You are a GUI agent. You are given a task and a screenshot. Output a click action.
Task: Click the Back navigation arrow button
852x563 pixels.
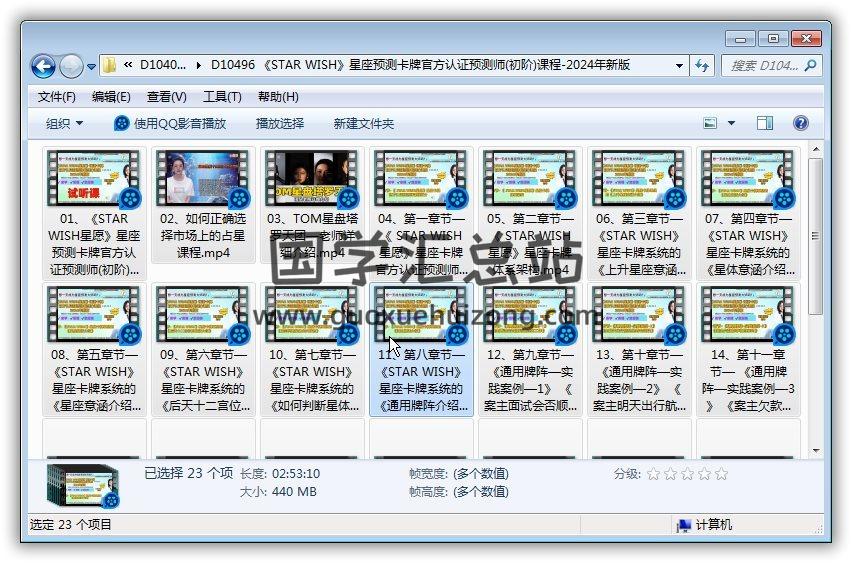click(43, 66)
